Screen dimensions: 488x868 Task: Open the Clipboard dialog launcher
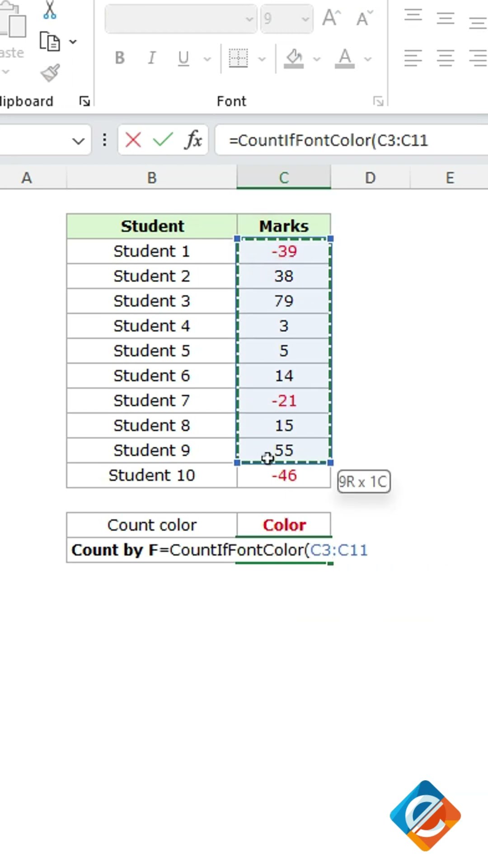tap(84, 101)
